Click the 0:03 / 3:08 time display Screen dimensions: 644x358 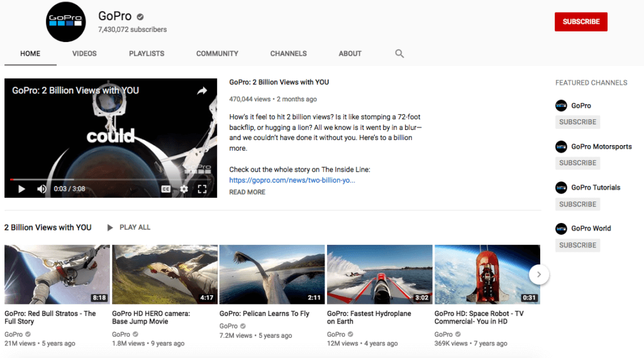pos(69,189)
